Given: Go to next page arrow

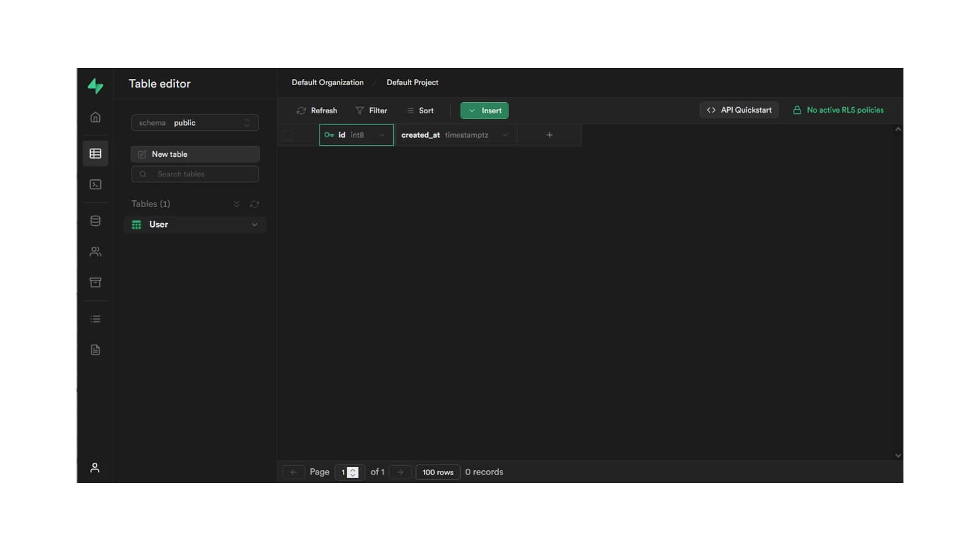Looking at the screenshot, I should coord(400,472).
